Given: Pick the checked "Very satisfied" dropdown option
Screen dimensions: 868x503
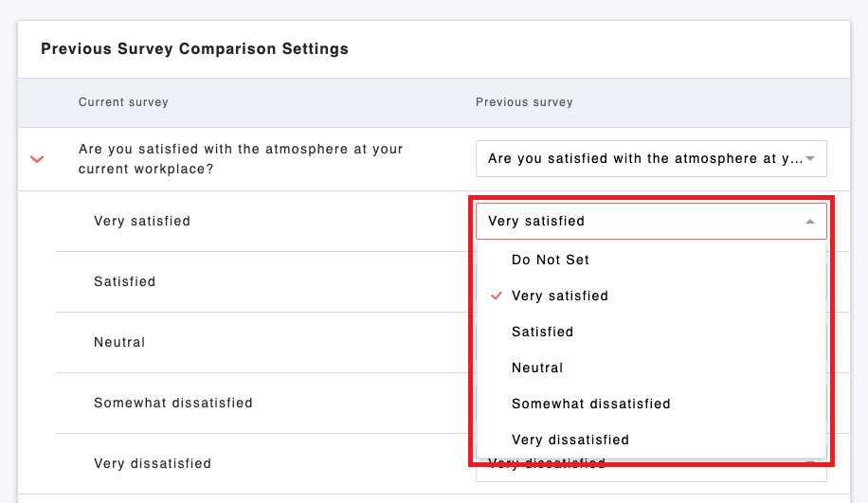Looking at the screenshot, I should click(559, 296).
